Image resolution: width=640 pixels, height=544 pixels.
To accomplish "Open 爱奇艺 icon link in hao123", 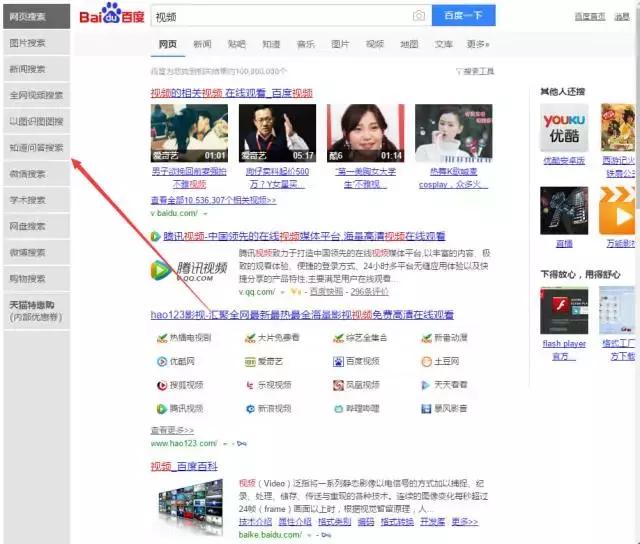I will (264, 361).
